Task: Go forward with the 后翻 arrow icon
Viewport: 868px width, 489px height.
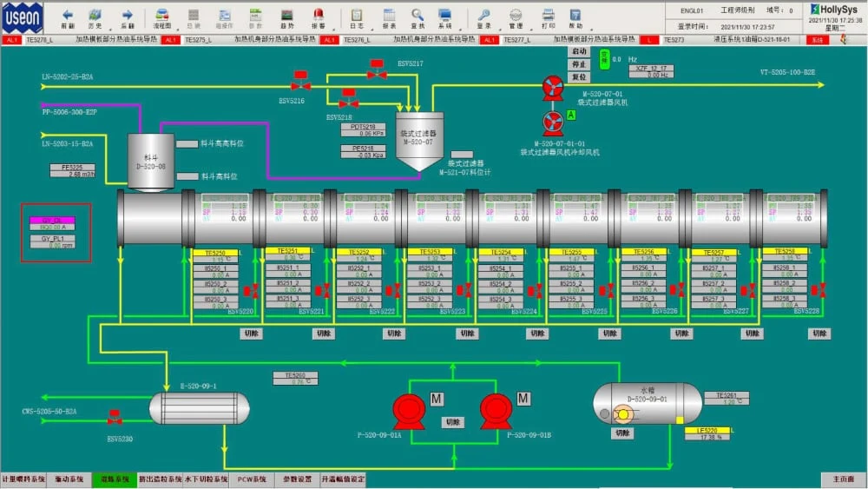Action: [x=128, y=15]
